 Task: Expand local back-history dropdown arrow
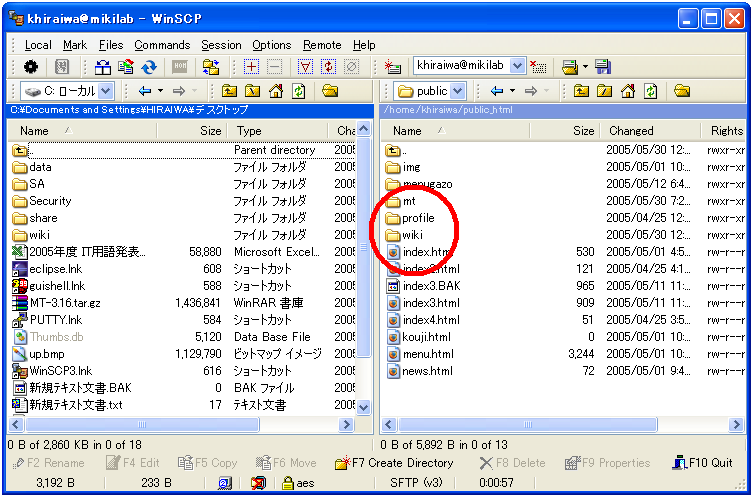pos(160,91)
